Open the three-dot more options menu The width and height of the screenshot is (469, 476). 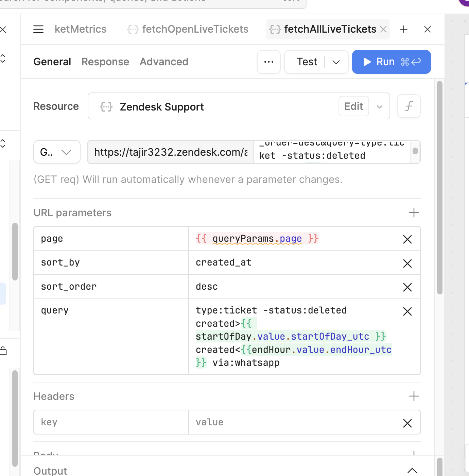[269, 62]
